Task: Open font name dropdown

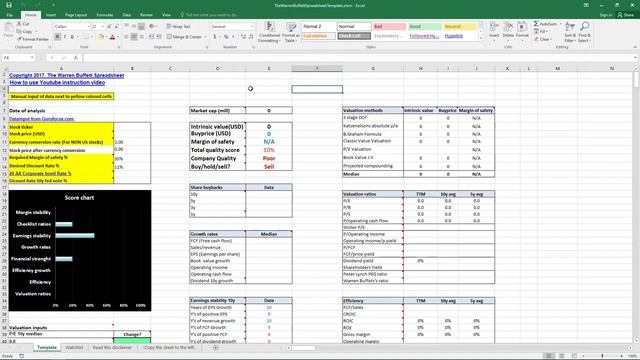Action: (88, 27)
